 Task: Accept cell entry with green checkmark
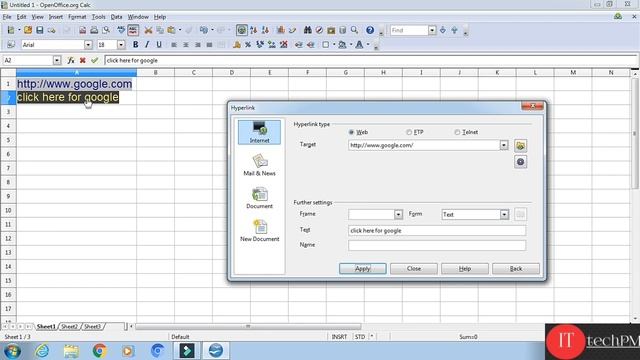94,60
